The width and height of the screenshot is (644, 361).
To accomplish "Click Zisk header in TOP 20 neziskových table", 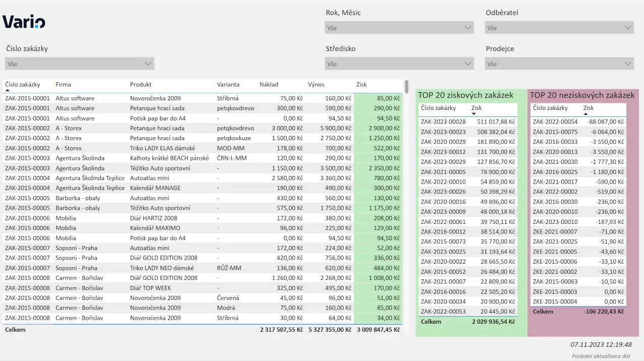I will coord(588,108).
